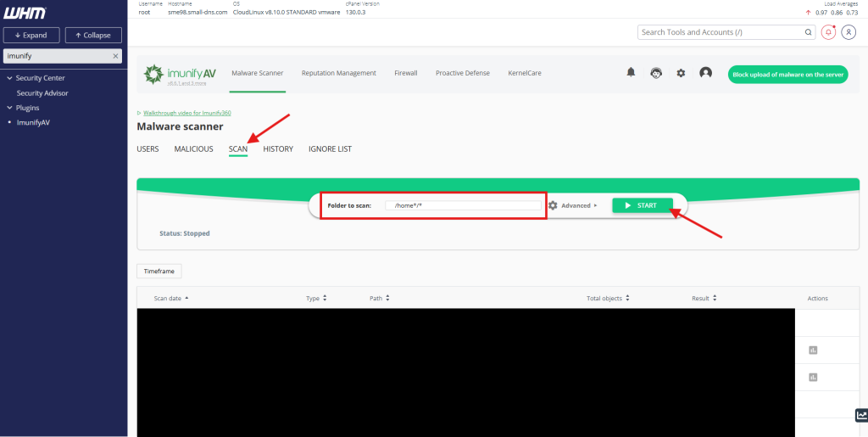
Task: Sort table by Scan date column
Action: click(171, 299)
